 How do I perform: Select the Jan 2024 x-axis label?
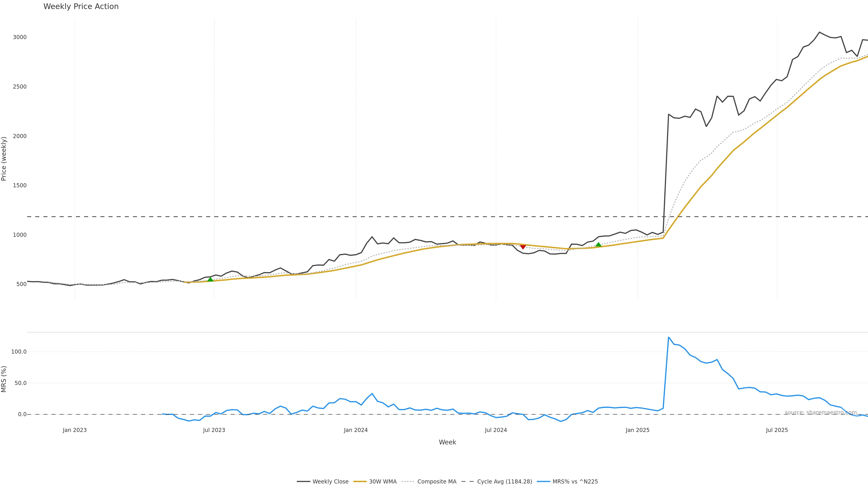(356, 430)
